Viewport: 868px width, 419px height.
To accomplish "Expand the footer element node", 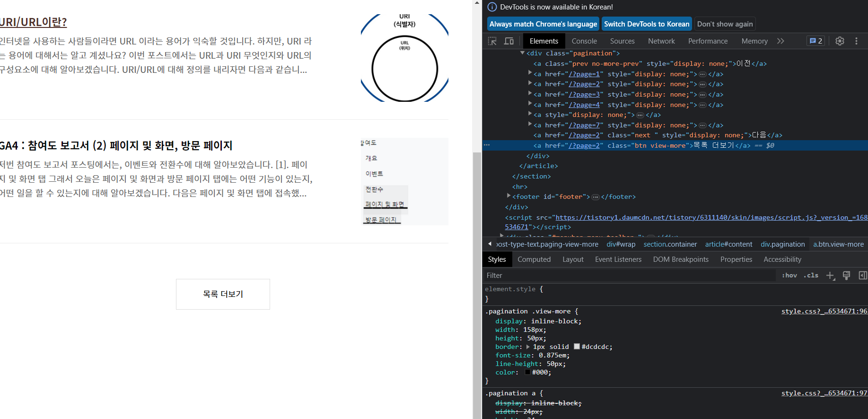I will coord(509,196).
